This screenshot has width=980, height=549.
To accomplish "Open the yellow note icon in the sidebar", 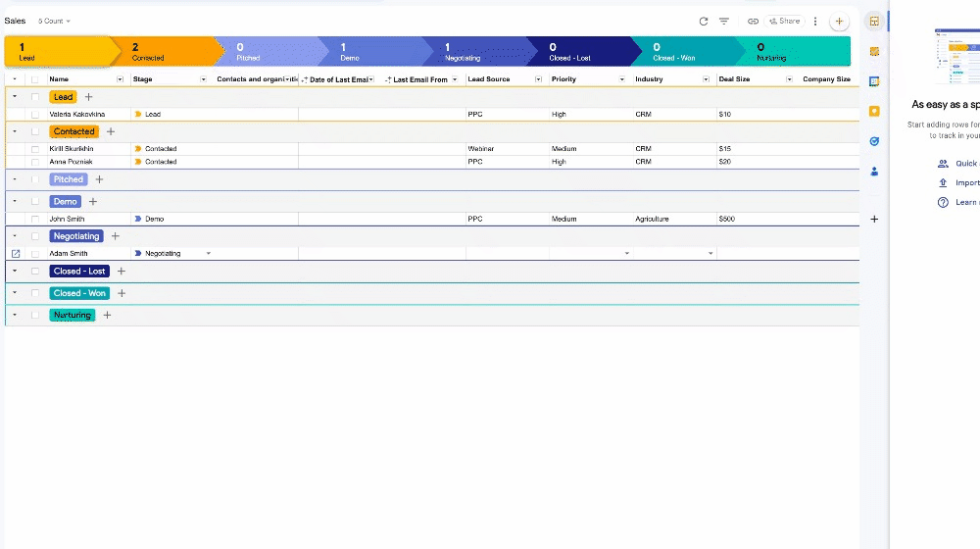I will point(874,112).
